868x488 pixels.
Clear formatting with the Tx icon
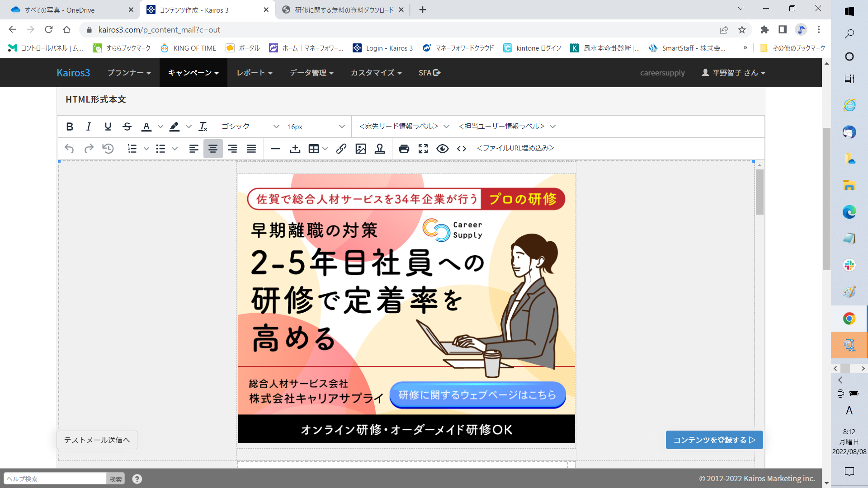coord(203,127)
